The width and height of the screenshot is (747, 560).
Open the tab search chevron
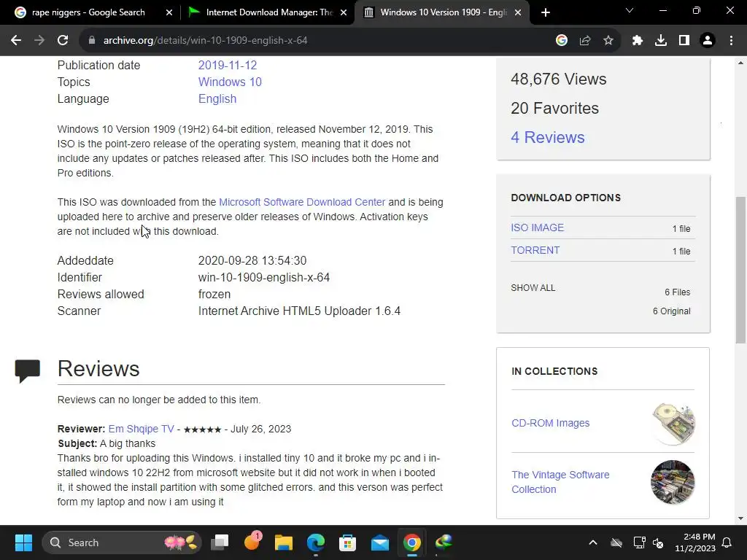[x=630, y=10]
